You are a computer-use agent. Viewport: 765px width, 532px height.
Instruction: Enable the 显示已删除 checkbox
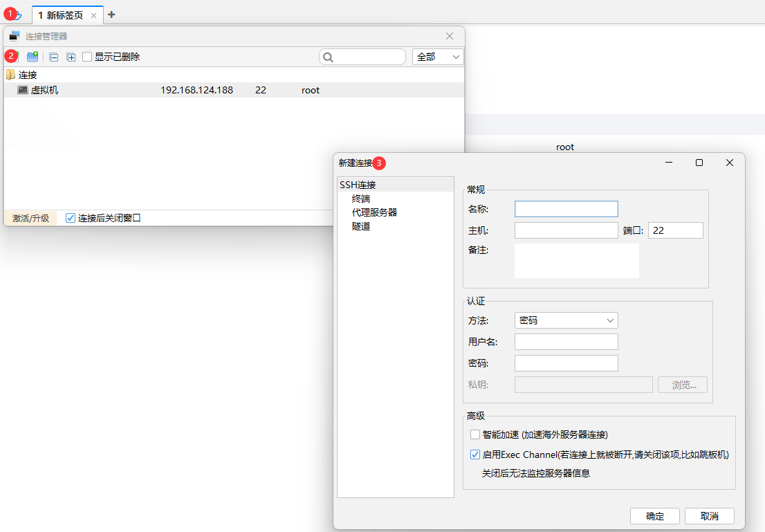[87, 57]
